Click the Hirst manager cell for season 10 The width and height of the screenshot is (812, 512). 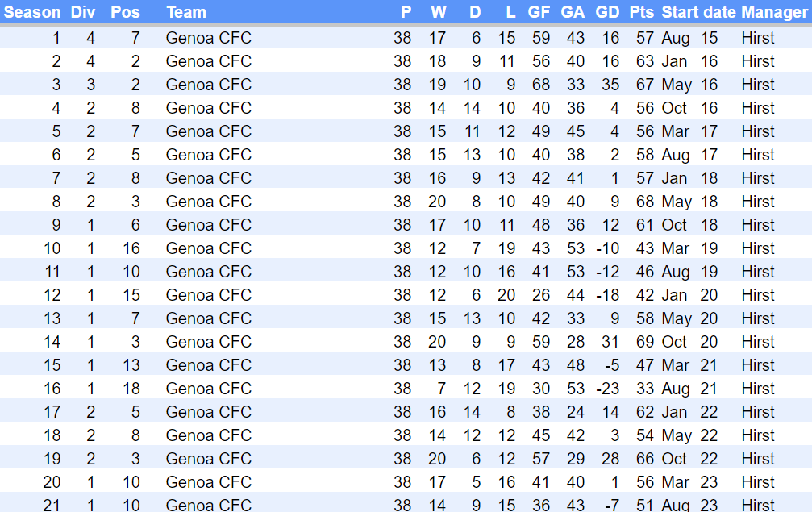click(758, 248)
